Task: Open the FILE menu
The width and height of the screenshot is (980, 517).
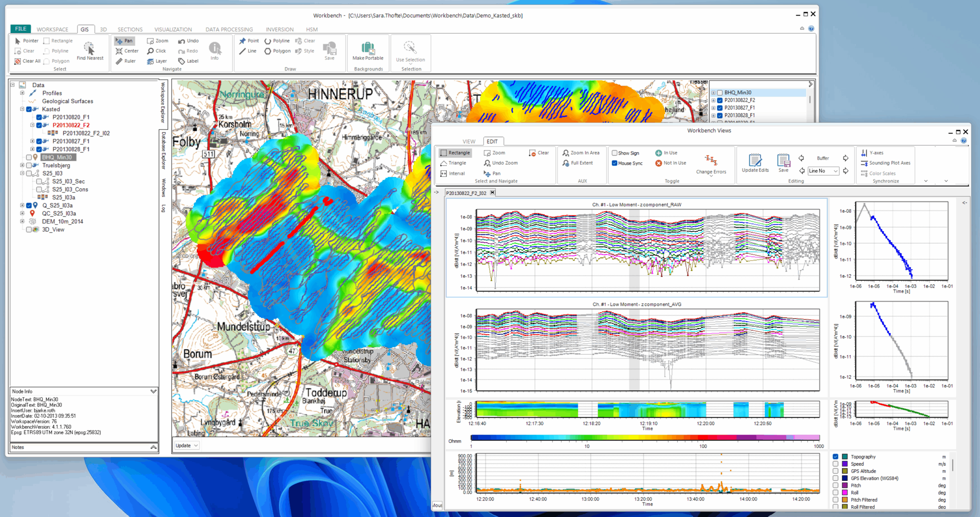Action: [x=21, y=29]
